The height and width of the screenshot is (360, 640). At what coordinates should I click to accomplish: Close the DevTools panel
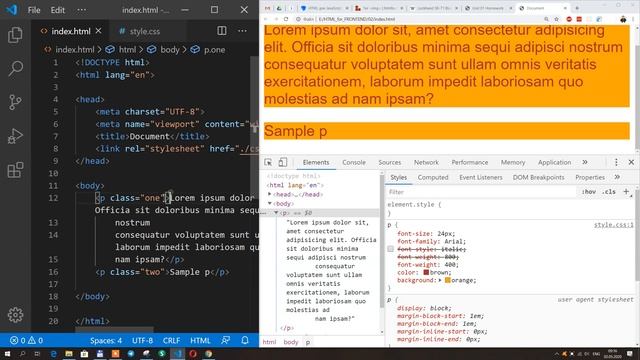click(631, 162)
